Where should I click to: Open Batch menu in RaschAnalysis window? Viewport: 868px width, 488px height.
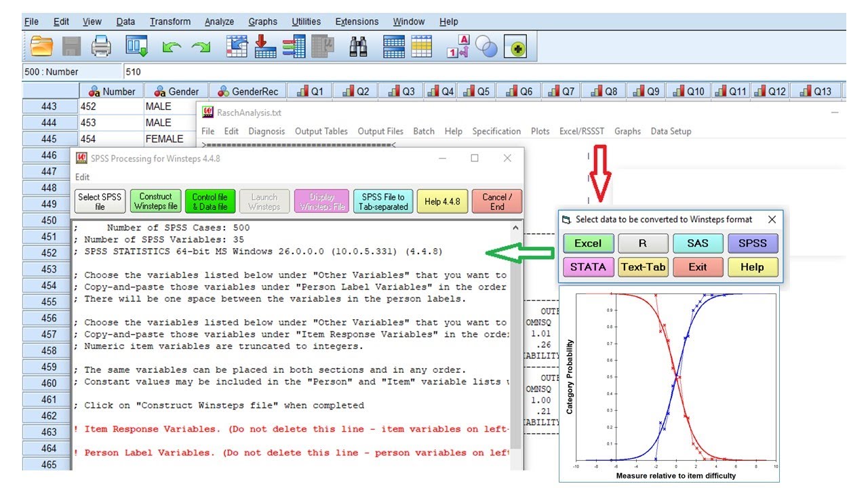(424, 131)
